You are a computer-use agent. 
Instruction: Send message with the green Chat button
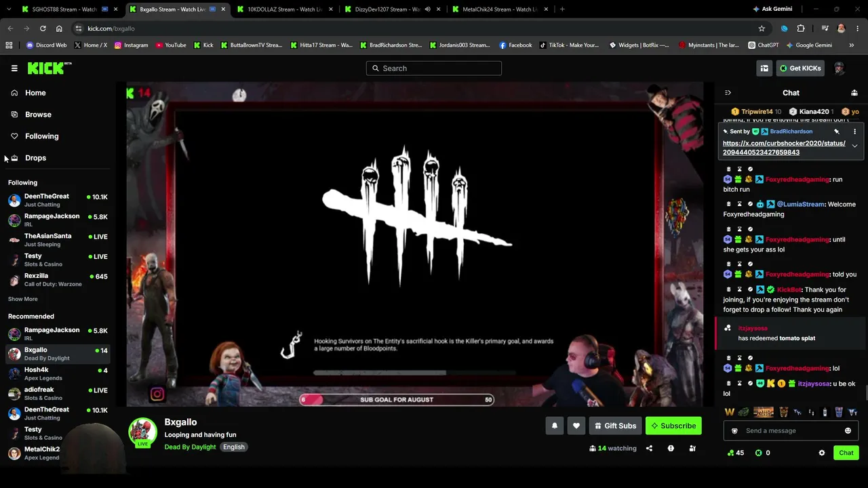tap(846, 453)
